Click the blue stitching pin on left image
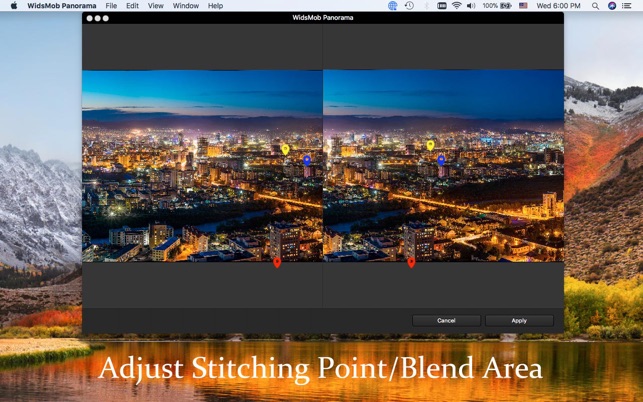The height and width of the screenshot is (402, 643). [307, 160]
